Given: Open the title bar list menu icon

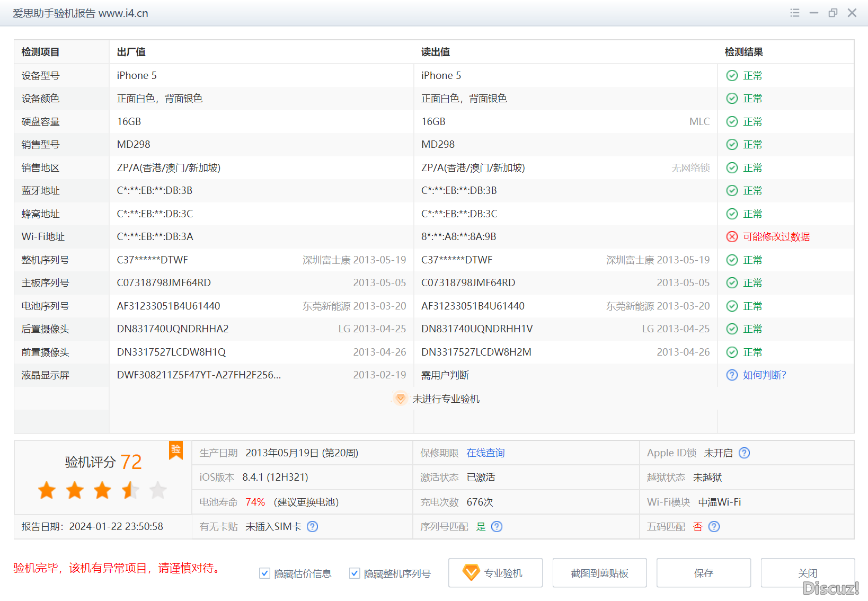Looking at the screenshot, I should (794, 13).
